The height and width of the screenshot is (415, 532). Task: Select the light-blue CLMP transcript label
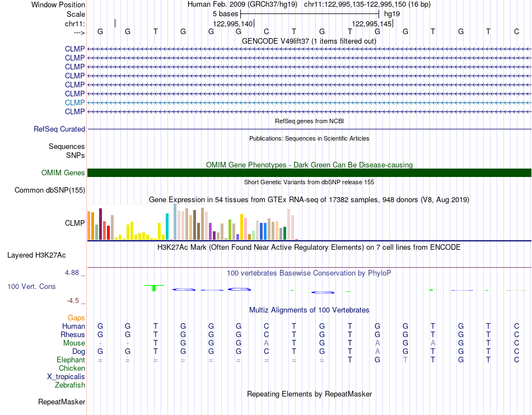click(x=74, y=102)
